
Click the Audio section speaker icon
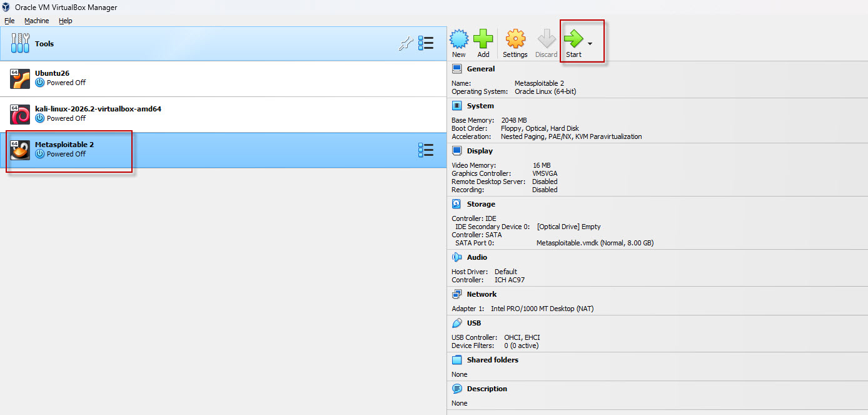tap(457, 257)
